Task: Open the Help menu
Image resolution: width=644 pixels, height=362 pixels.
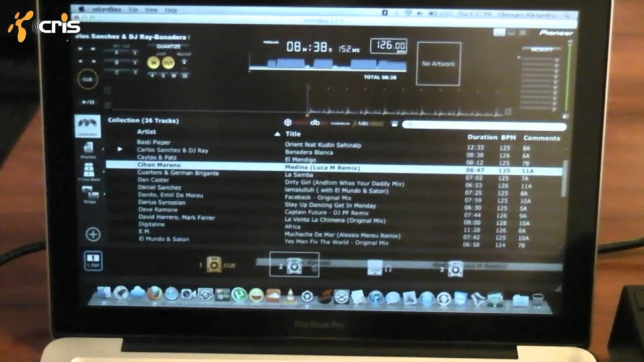Action: 171,10
